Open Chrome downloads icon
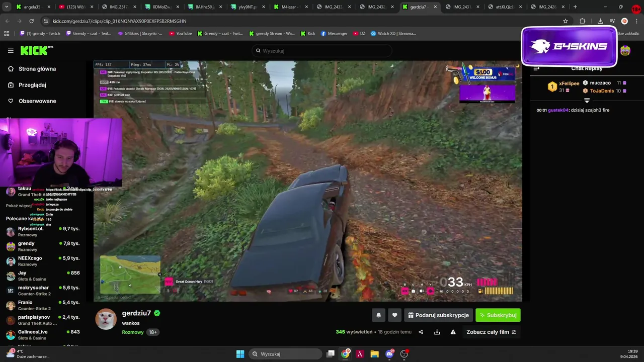The width and height of the screenshot is (644, 362). click(600, 21)
